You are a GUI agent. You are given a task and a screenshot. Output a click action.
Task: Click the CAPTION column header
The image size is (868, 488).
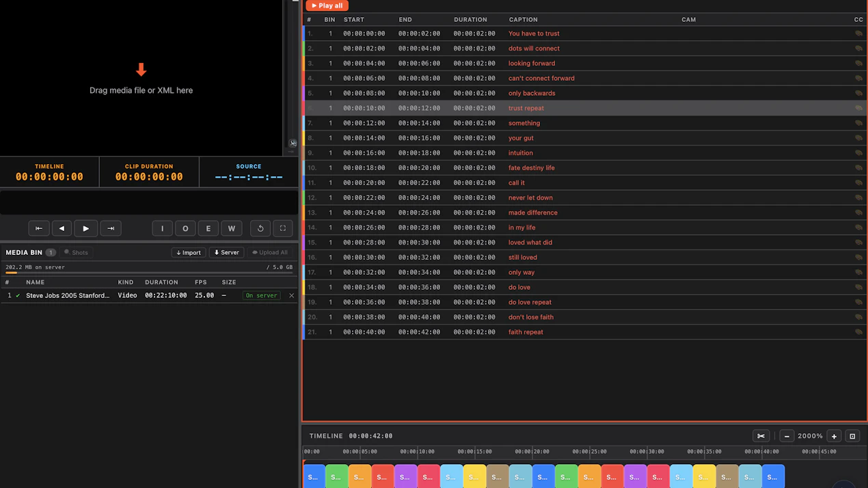[x=523, y=20]
